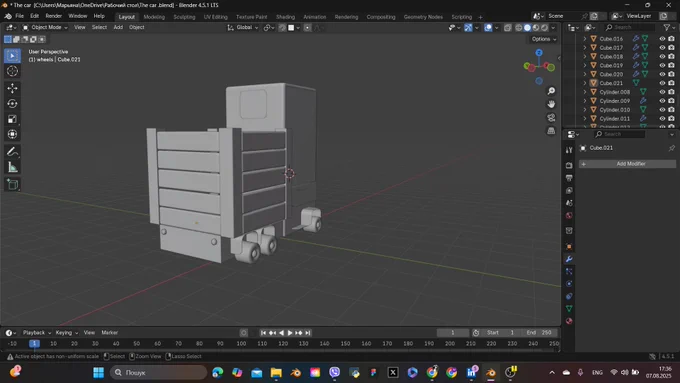Open the File menu
Image resolution: width=680 pixels, height=383 pixels.
[x=20, y=16]
